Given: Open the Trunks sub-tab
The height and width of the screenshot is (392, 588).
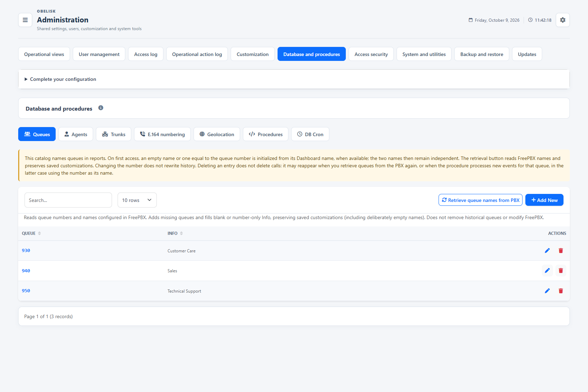Looking at the screenshot, I should (x=113, y=134).
